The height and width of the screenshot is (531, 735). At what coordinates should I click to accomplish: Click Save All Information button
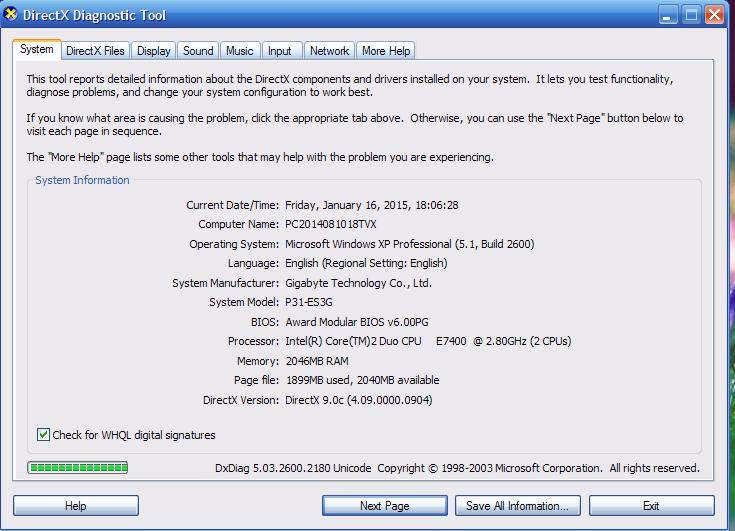click(518, 506)
